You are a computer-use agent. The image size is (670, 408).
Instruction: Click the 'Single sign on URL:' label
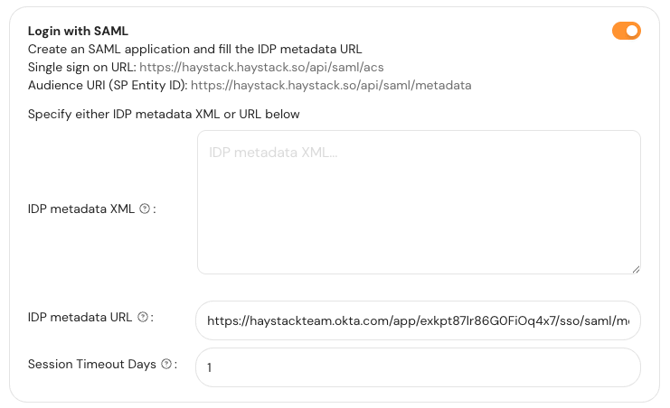click(82, 67)
